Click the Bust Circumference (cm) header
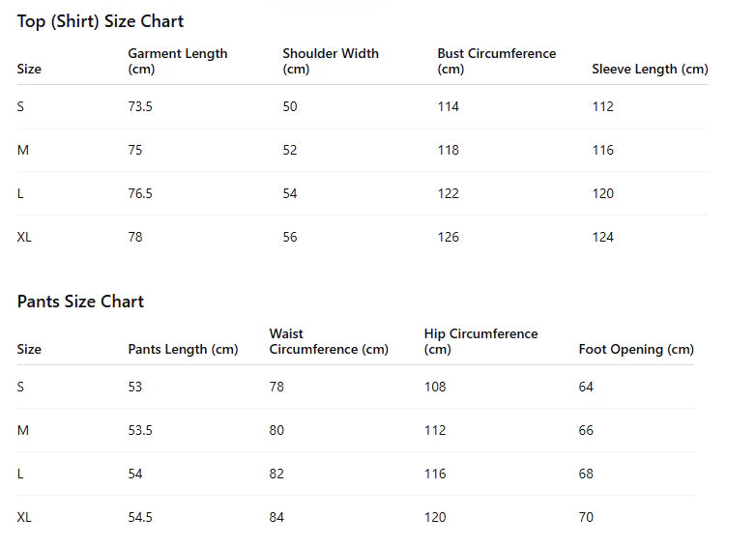Screen dimensions: 756x547 [497, 61]
